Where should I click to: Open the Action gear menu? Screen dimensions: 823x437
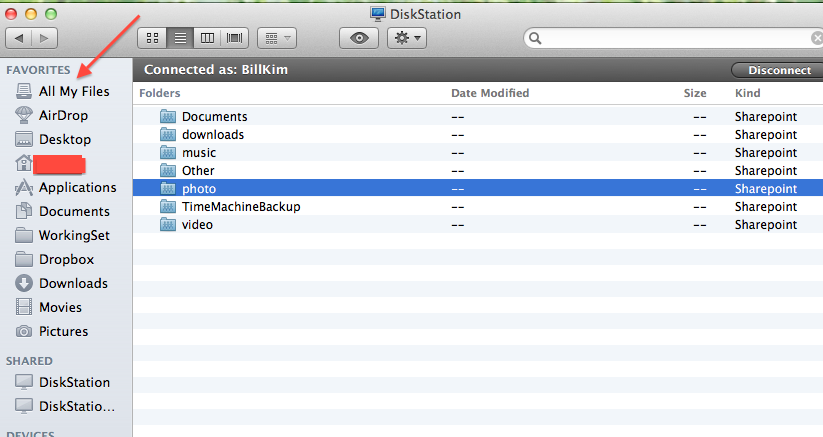point(407,38)
